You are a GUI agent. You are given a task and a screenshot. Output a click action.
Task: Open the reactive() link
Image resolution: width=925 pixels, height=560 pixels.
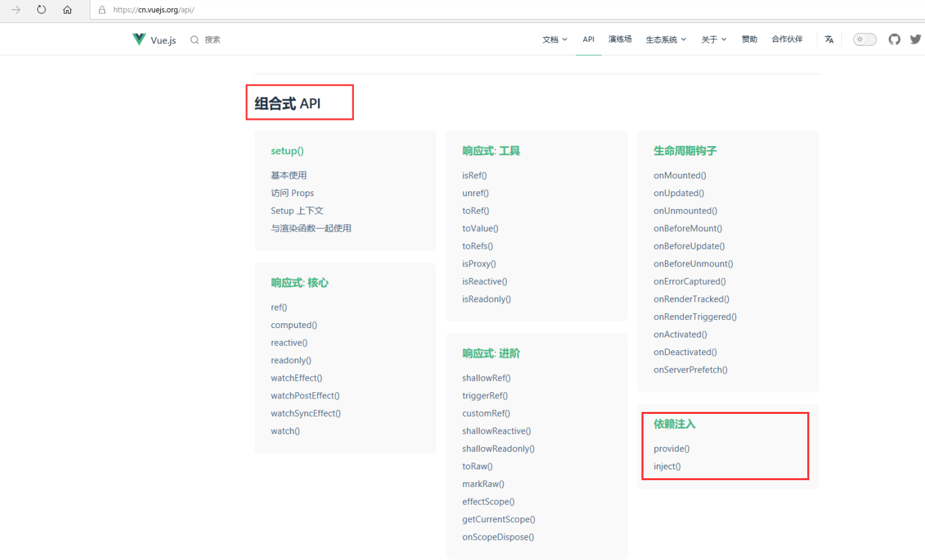[x=289, y=342]
